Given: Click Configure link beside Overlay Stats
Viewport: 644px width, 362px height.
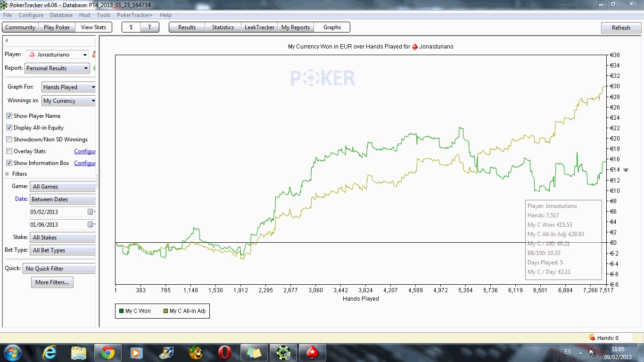Looking at the screenshot, I should tap(85, 151).
